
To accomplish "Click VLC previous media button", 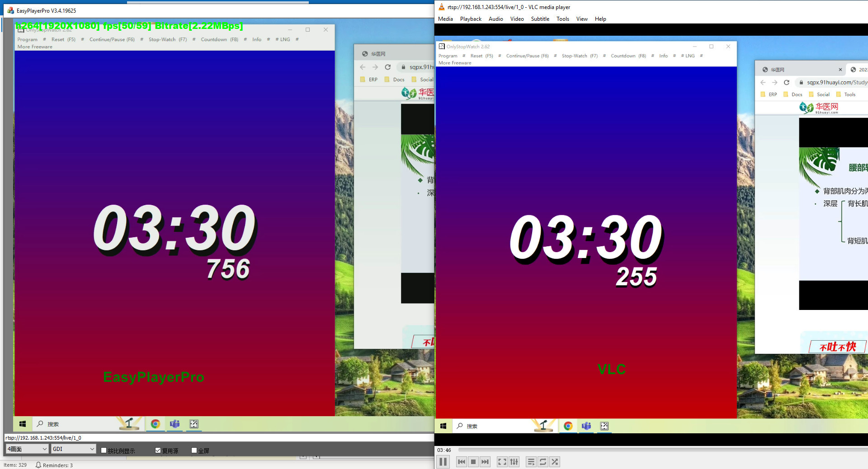I will point(461,462).
